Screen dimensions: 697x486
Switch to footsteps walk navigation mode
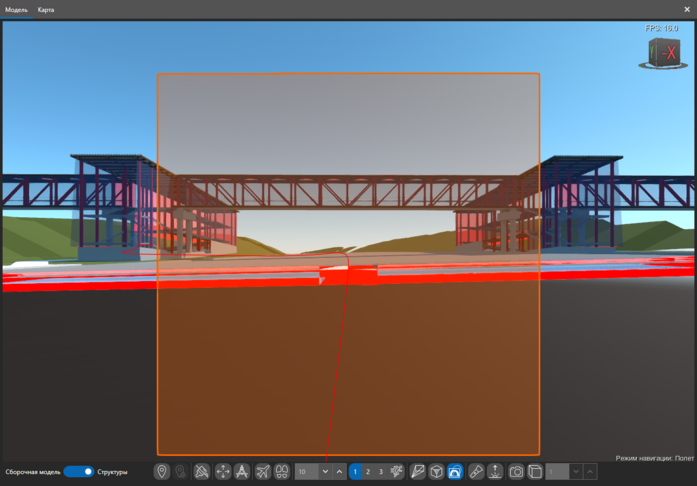(x=282, y=471)
